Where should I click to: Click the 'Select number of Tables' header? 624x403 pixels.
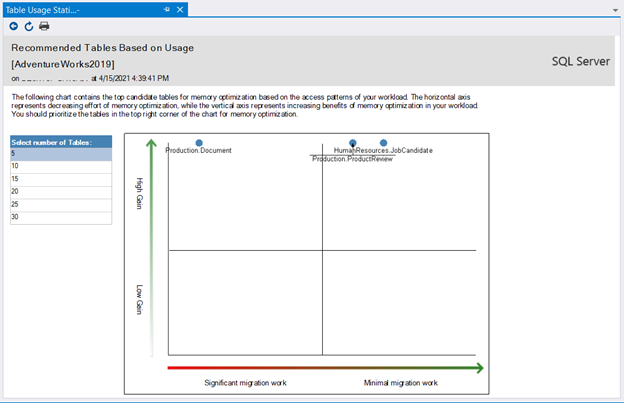(61, 142)
